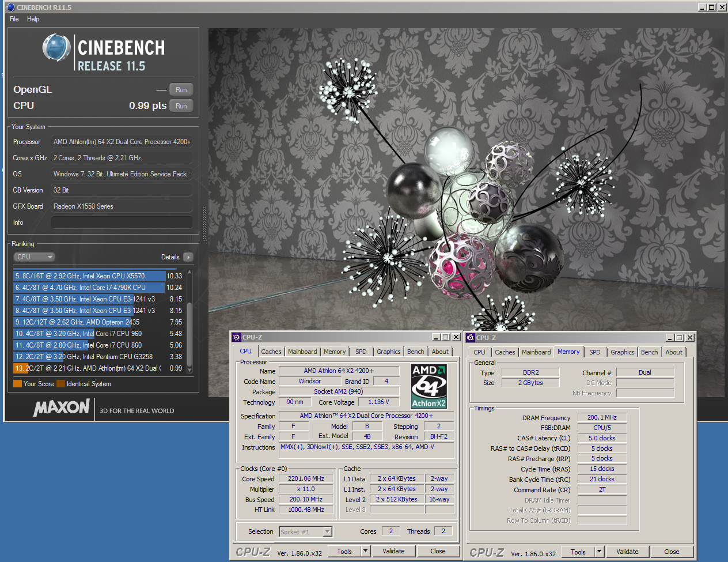The height and width of the screenshot is (562, 728).
Task: Select ranking entry Intel Pentium CPU G3258
Action: [x=98, y=357]
